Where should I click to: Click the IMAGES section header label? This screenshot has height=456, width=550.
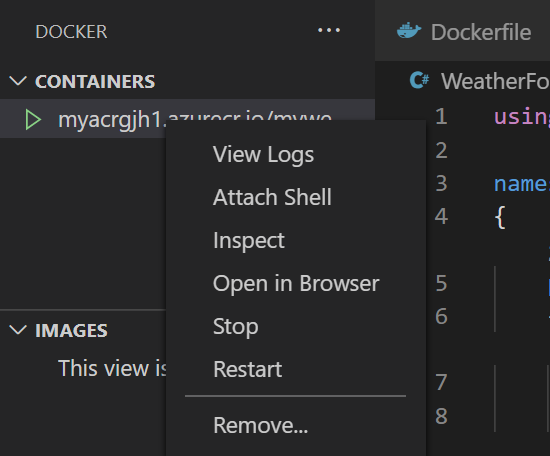tap(71, 330)
